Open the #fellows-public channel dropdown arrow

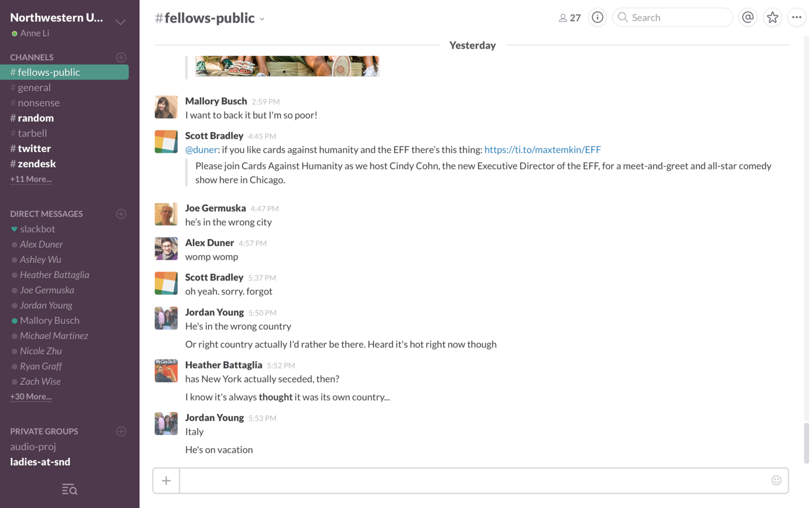(x=262, y=19)
